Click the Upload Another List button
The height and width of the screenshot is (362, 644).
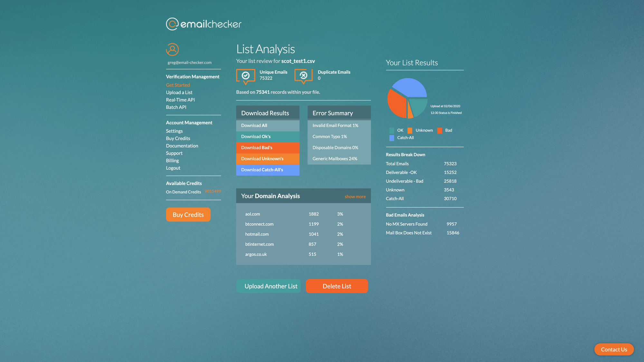pos(271,285)
